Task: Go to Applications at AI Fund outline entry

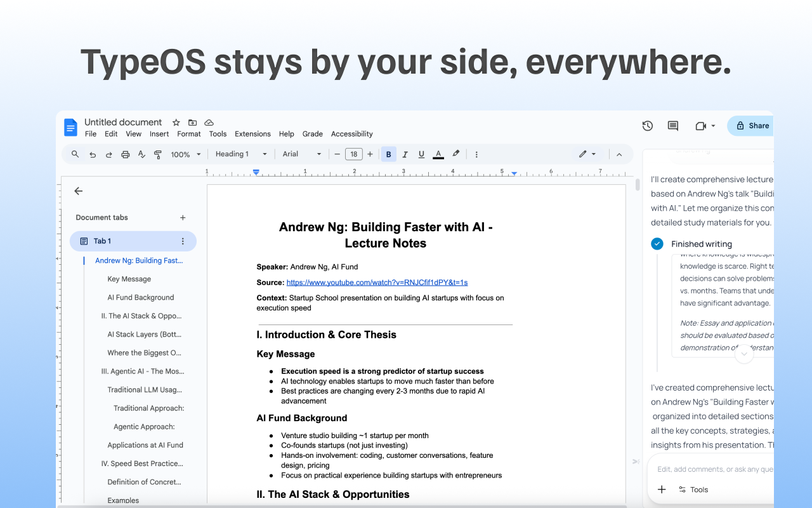Action: (x=145, y=445)
